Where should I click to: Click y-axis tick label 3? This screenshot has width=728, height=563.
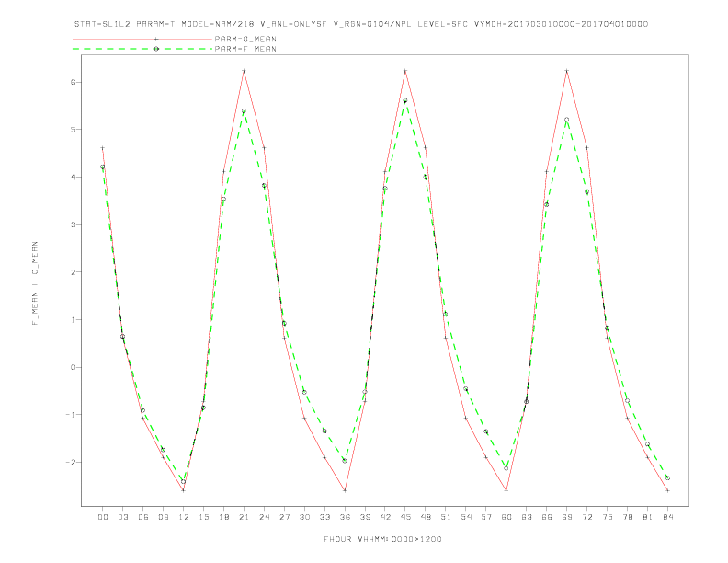point(73,224)
